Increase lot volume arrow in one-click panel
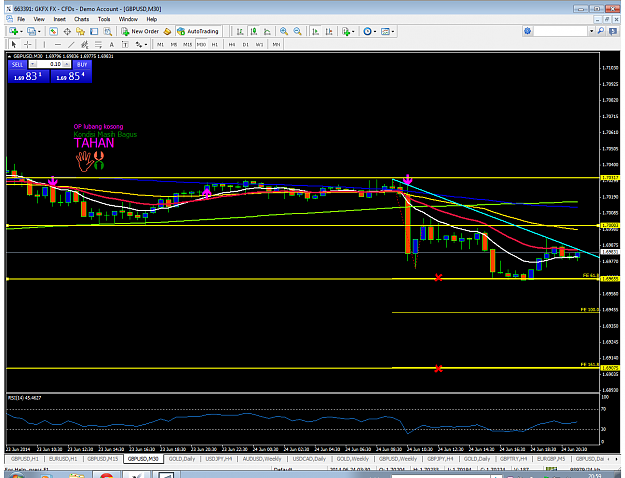Viewport: 625px width, 478px height. pos(67,64)
